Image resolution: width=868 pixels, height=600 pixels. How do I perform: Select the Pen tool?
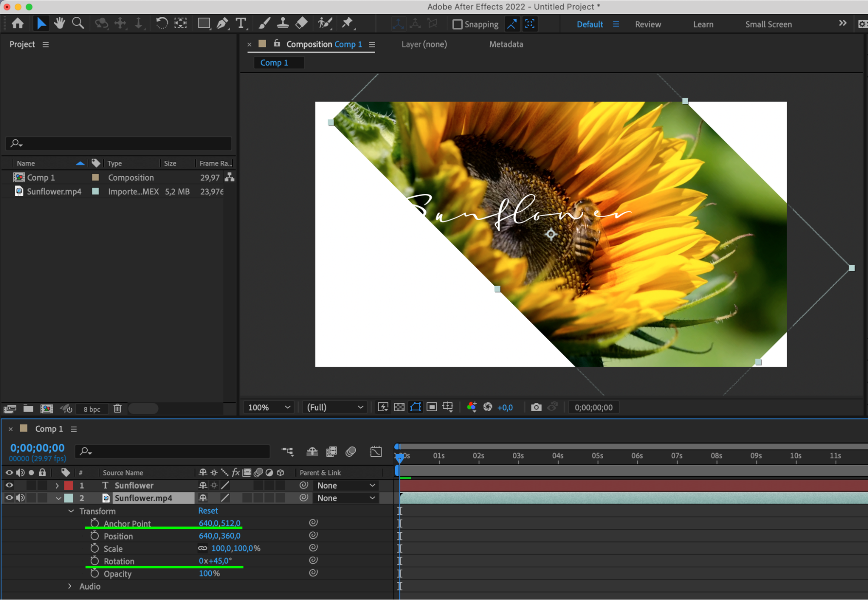[222, 23]
